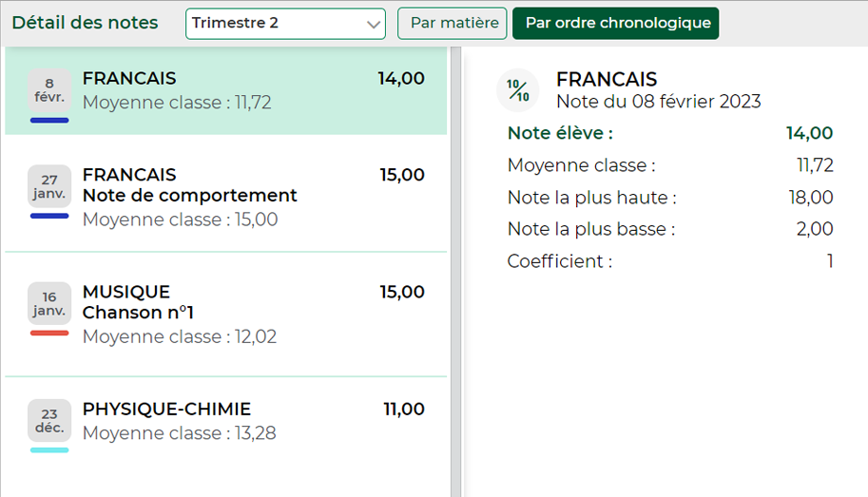Click the vertical scrollbar of the grades list
Viewport: 868px width, 497px height.
(x=455, y=272)
